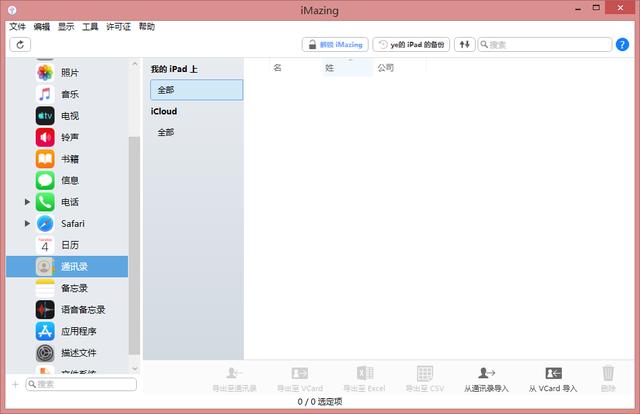Click the unlock iMazing button
The width and height of the screenshot is (640, 414).
click(335, 45)
